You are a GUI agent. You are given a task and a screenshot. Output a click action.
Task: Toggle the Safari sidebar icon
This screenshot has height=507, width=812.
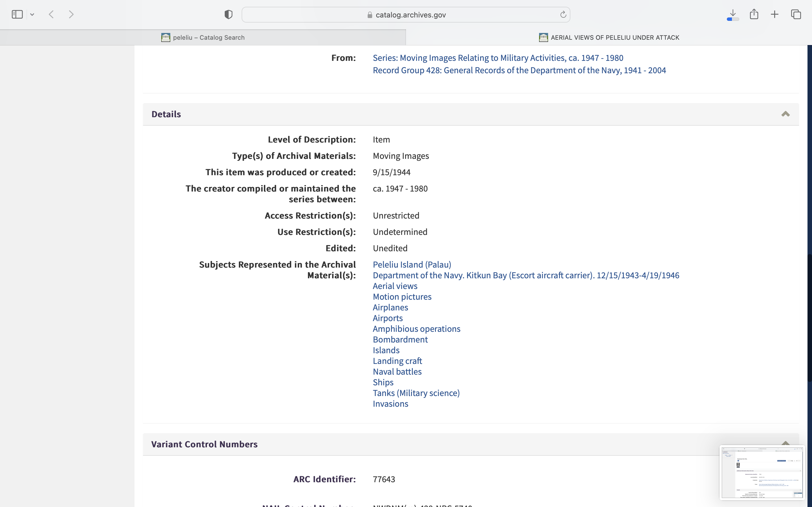(17, 14)
